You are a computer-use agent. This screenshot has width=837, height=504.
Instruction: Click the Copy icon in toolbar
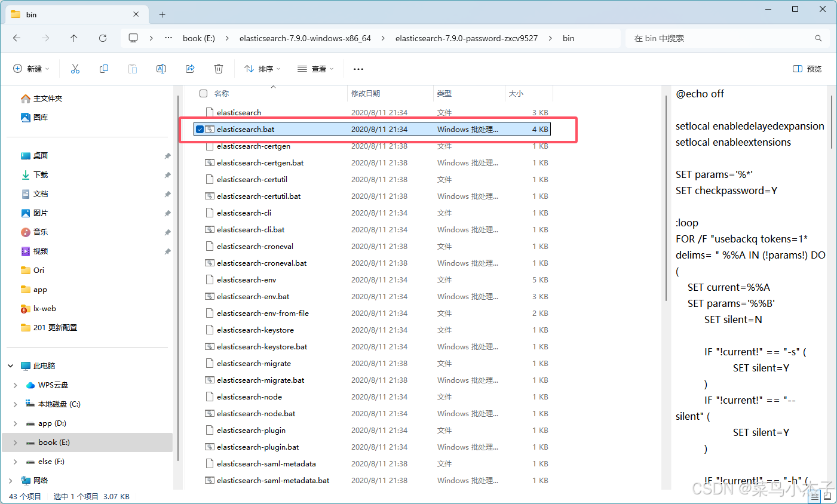[104, 69]
